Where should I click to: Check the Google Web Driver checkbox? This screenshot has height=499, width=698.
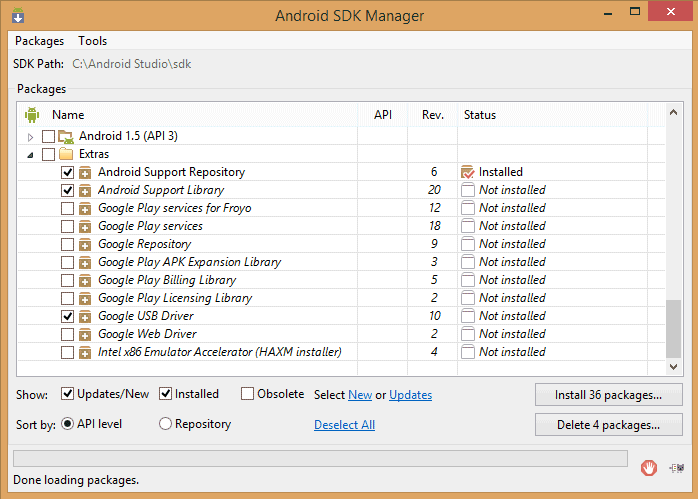pos(67,334)
